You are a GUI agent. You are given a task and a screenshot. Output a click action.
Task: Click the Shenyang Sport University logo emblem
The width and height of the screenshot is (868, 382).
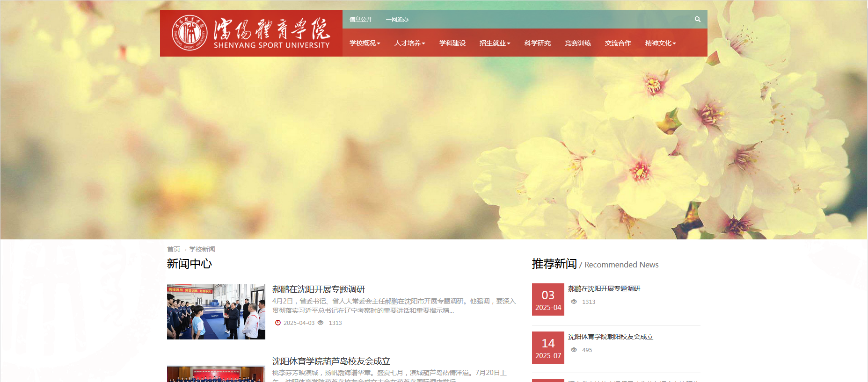(x=189, y=33)
